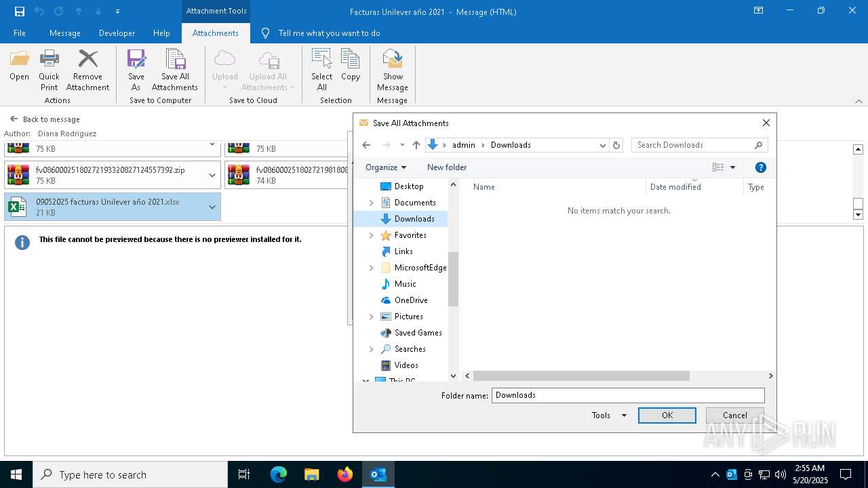
Task: Go back in the Save dialog
Action: [366, 145]
